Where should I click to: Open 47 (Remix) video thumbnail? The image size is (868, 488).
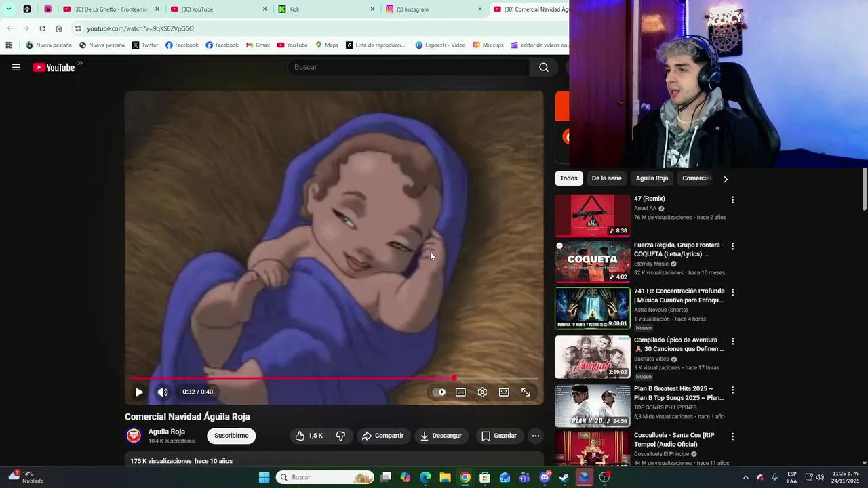click(x=593, y=216)
